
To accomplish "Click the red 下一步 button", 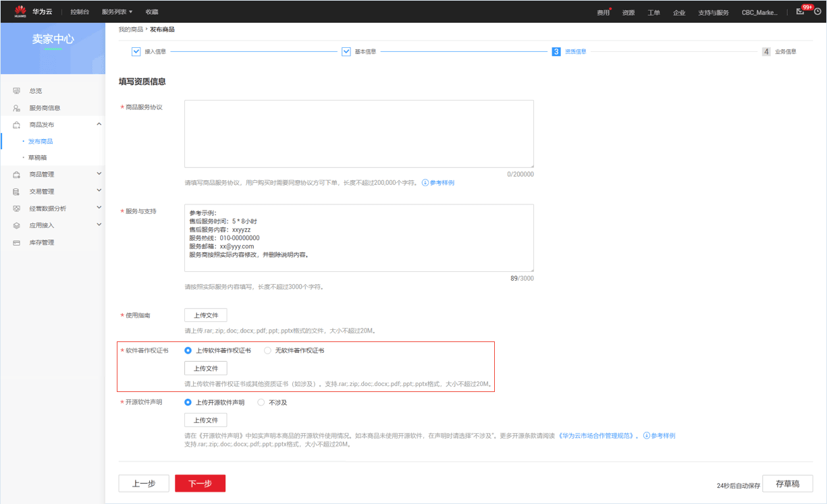I will point(200,483).
